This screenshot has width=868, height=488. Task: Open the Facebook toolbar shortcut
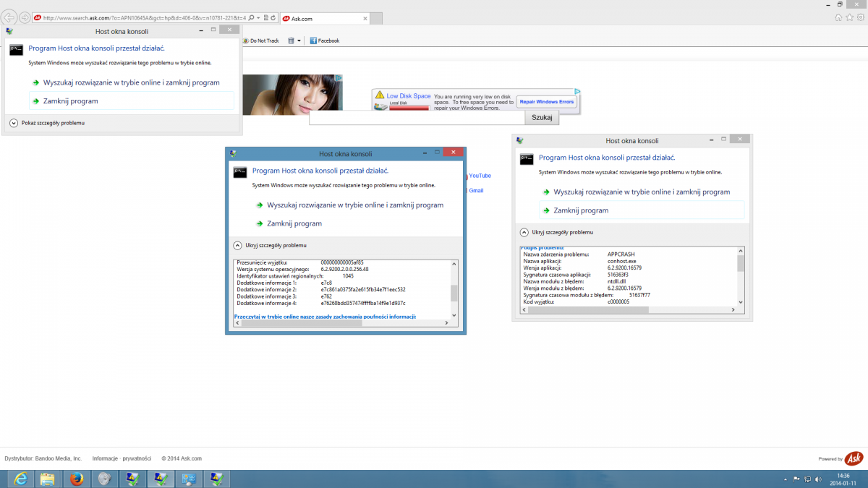coord(325,40)
